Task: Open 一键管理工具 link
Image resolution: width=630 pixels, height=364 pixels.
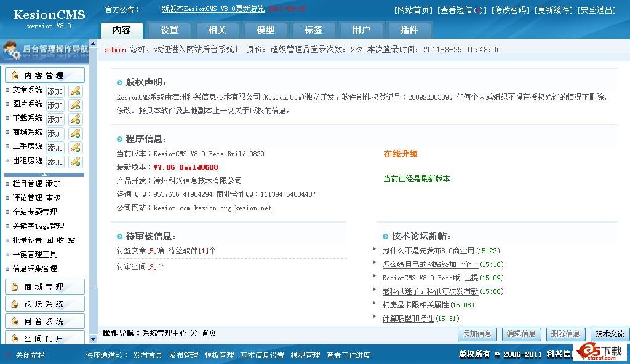Action: pos(34,255)
